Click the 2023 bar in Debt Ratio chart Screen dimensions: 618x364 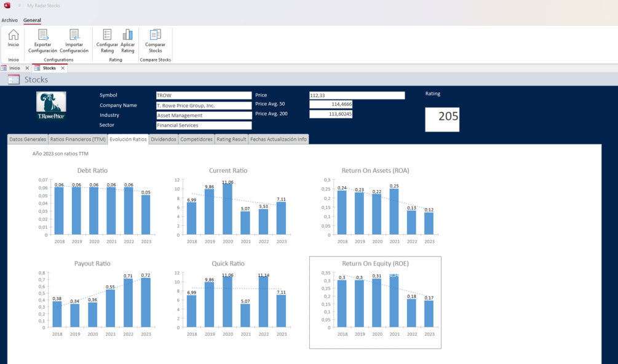(x=146, y=215)
